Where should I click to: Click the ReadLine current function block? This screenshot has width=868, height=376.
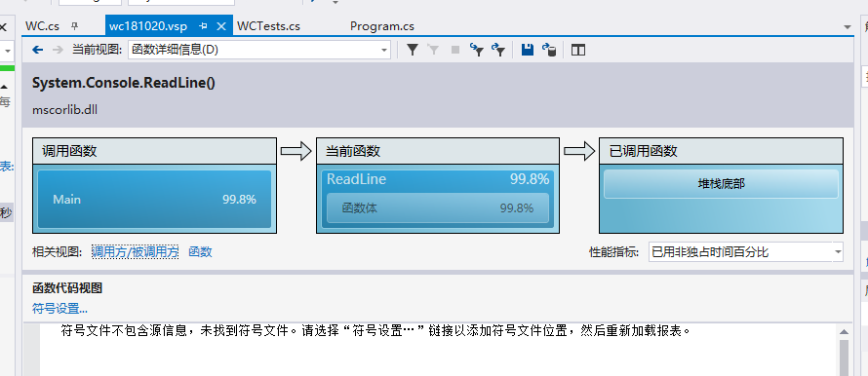(438, 199)
